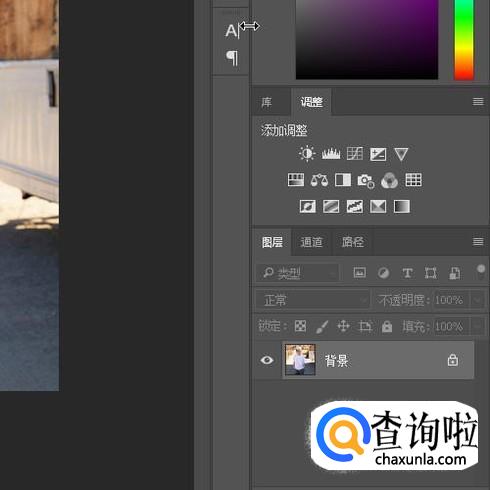Expand the 不透明度 opacity dropdown arrow

478,300
